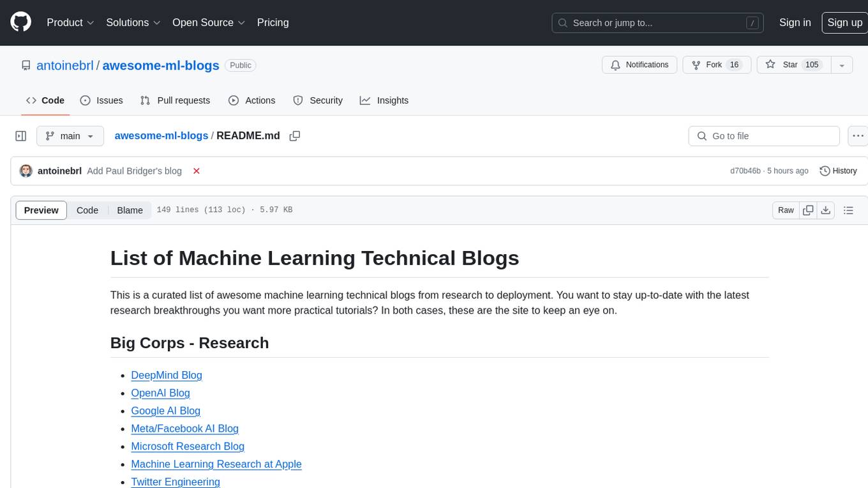868x488 pixels.
Task: Click the Sign up button
Action: (845, 22)
